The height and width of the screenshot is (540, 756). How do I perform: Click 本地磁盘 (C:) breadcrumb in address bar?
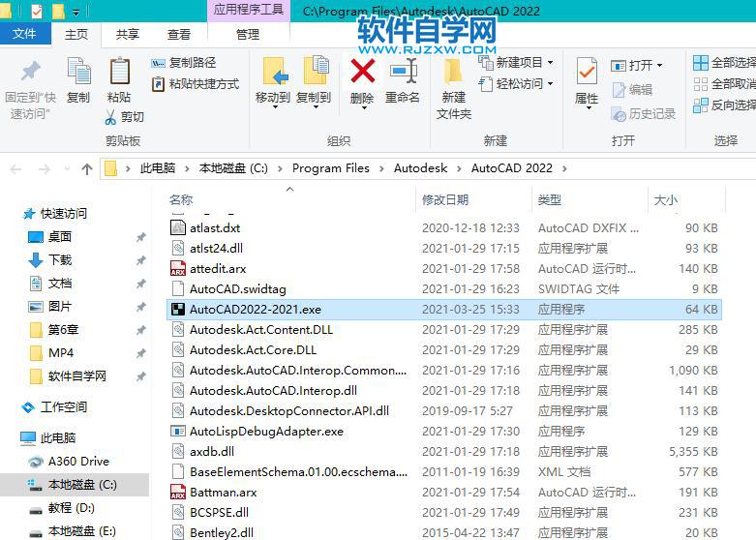(x=233, y=168)
